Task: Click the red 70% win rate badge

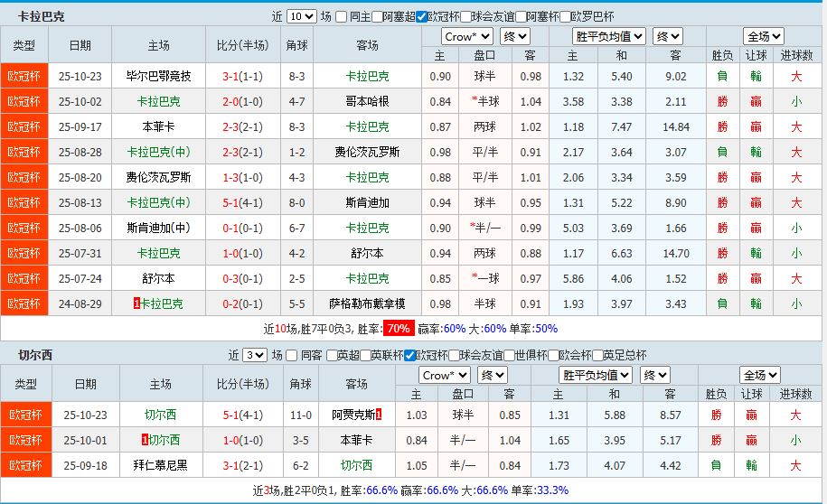Action: [x=399, y=328]
